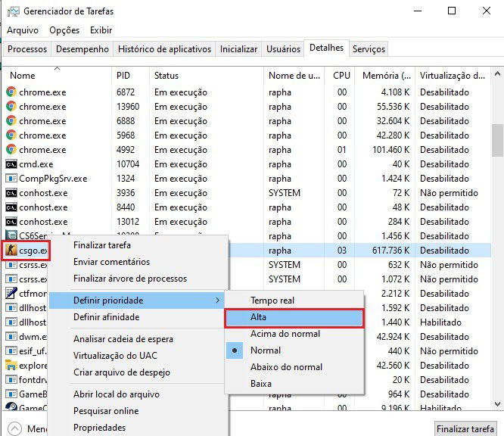Click the explorer folder process icon

[11, 366]
